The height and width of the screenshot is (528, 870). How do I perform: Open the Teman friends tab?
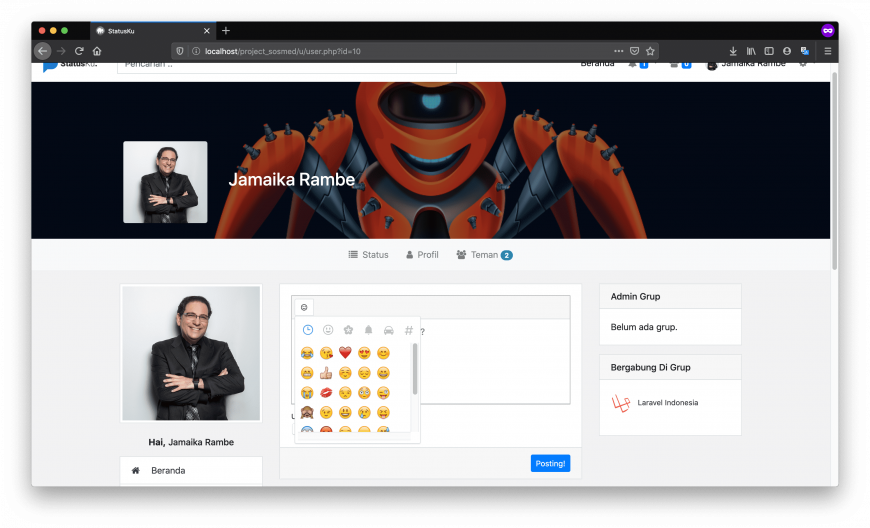coord(484,255)
